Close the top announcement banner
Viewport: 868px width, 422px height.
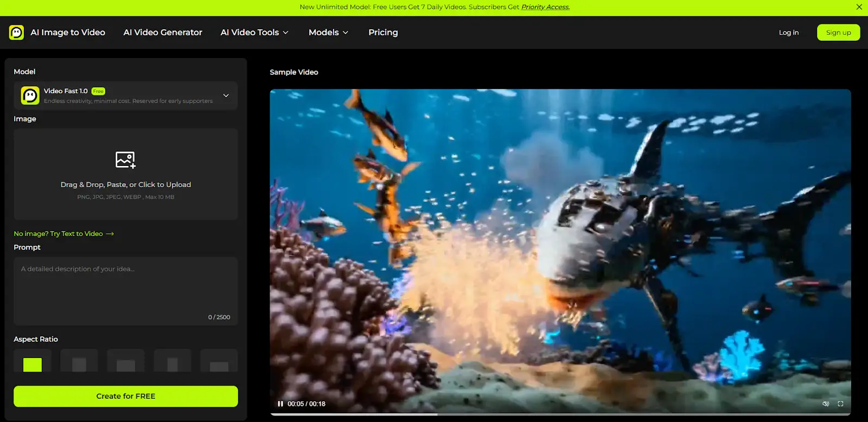859,7
